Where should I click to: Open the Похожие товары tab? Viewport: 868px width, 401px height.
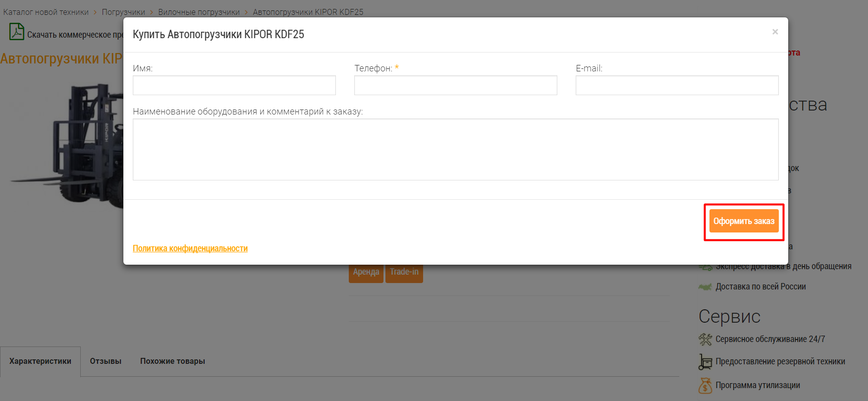point(172,361)
